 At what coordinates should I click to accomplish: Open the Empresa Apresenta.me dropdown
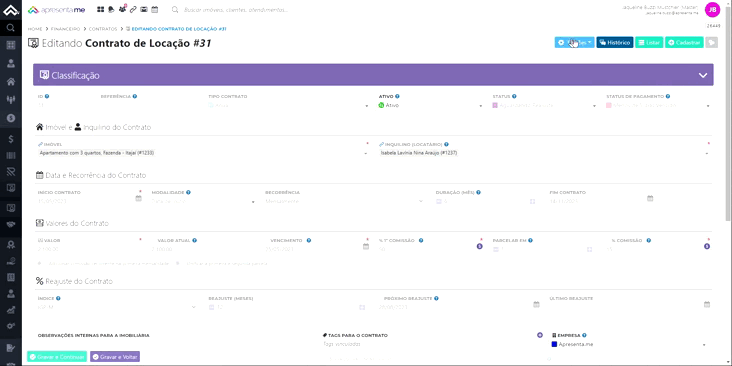click(628, 345)
